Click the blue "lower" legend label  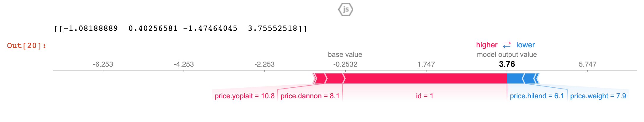tap(526, 45)
